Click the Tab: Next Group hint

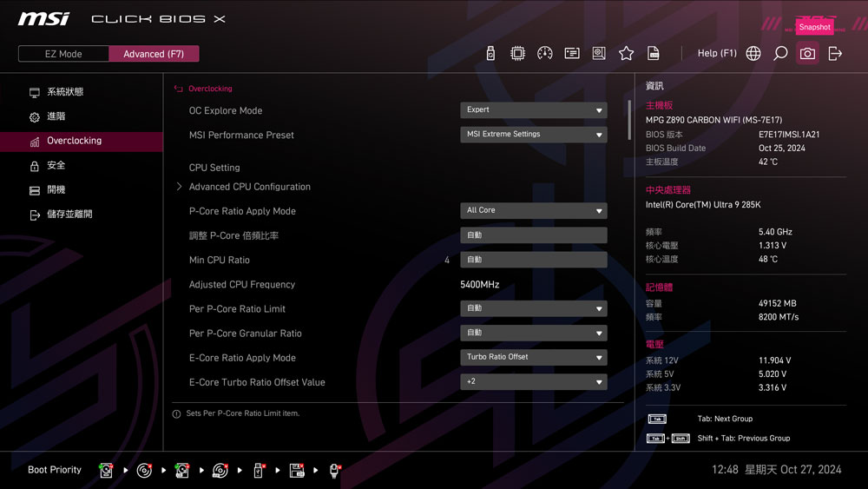725,419
